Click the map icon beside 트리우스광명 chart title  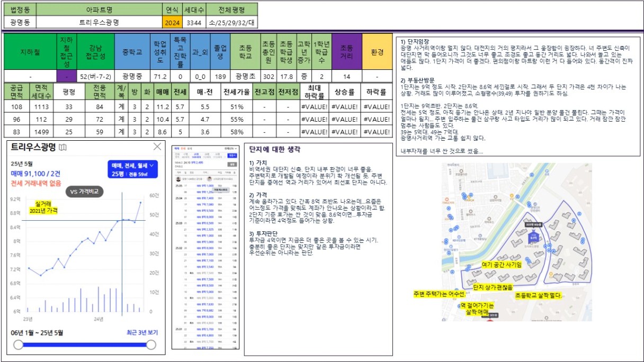[62, 147]
